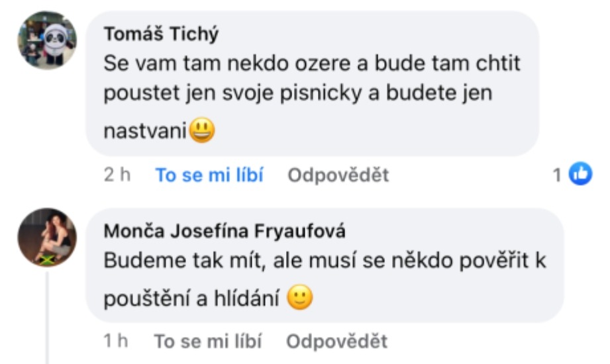This screenshot has width=610, height=364.
Task: Open Monča Josefína Fryaufová's name link
Action: pyautogui.click(x=225, y=231)
